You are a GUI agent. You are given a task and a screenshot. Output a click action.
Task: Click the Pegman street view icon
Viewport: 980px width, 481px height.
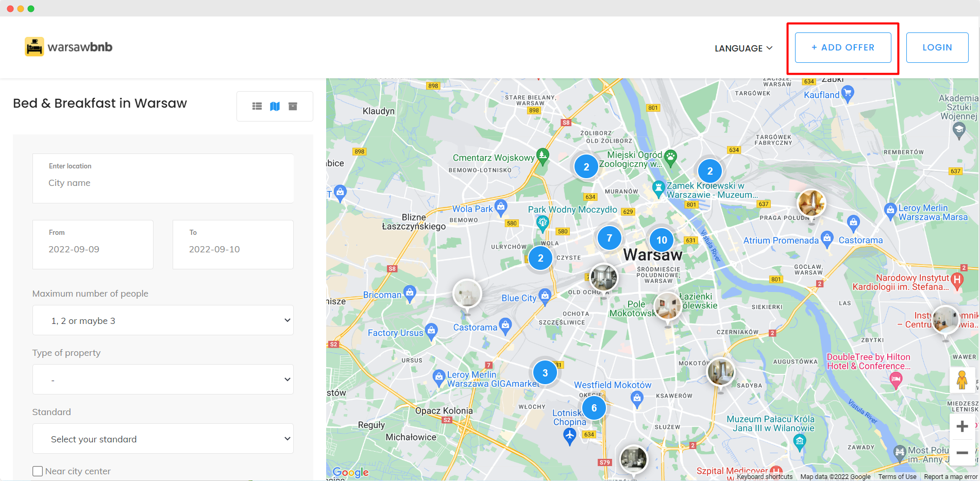(x=962, y=380)
